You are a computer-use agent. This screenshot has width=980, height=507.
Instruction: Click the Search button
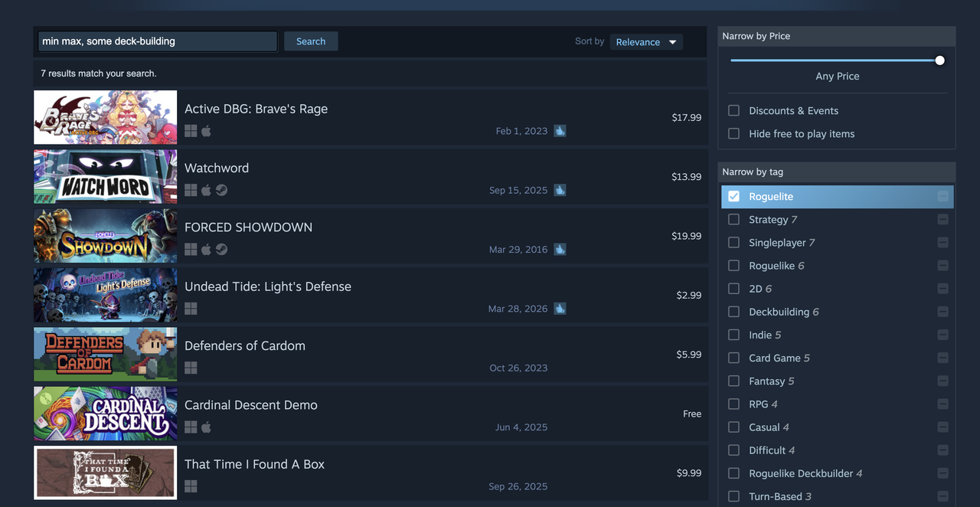coord(311,41)
